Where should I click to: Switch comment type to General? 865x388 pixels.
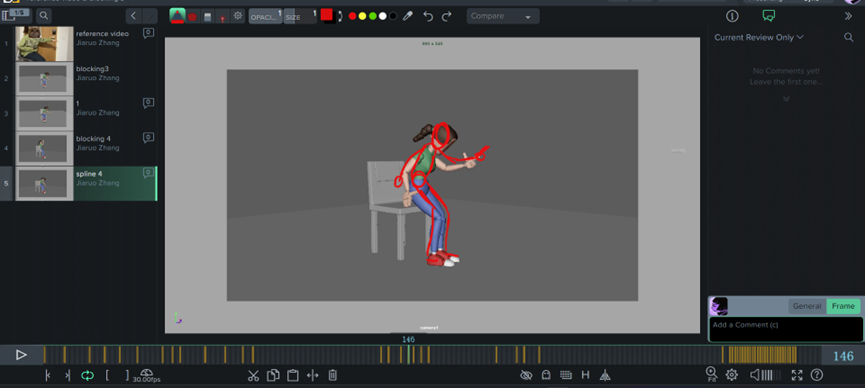(x=807, y=306)
